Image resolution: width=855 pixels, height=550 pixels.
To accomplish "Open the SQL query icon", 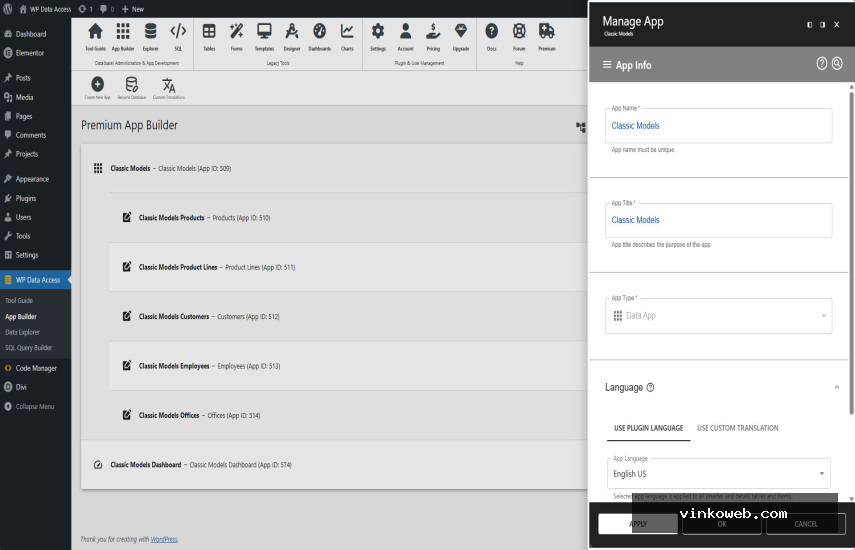I will pos(178,32).
